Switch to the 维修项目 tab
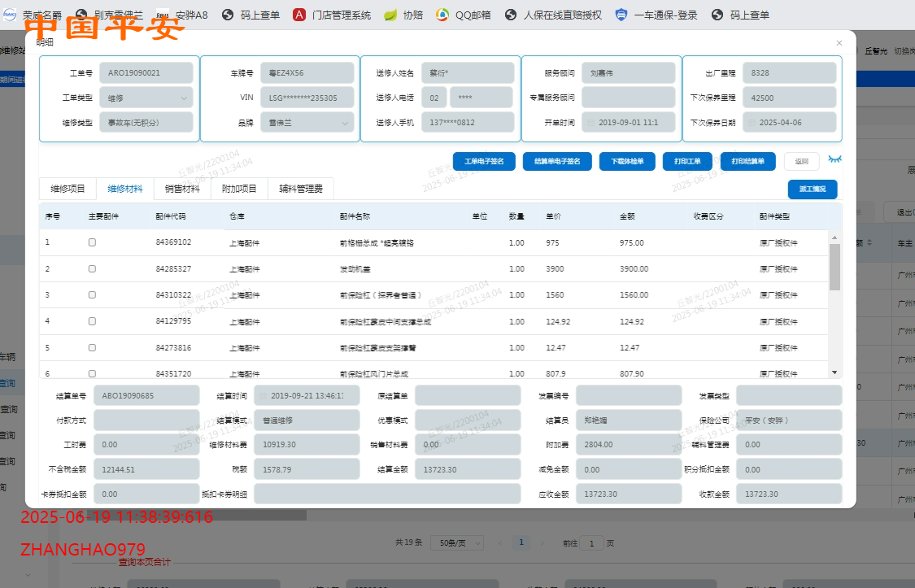The width and height of the screenshot is (915, 588). pyautogui.click(x=68, y=189)
